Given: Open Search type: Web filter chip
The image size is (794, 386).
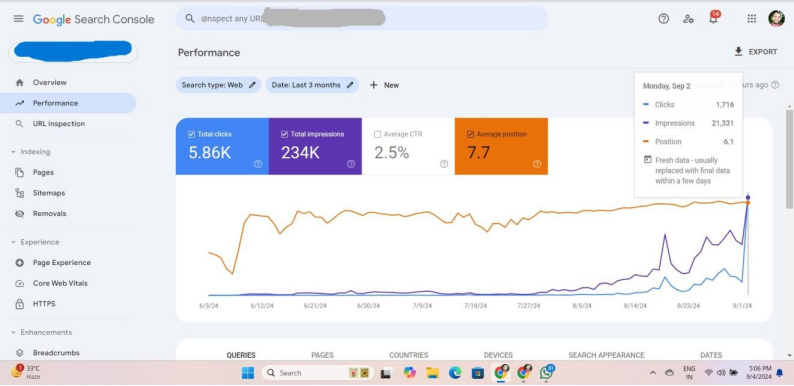Looking at the screenshot, I should (x=218, y=85).
